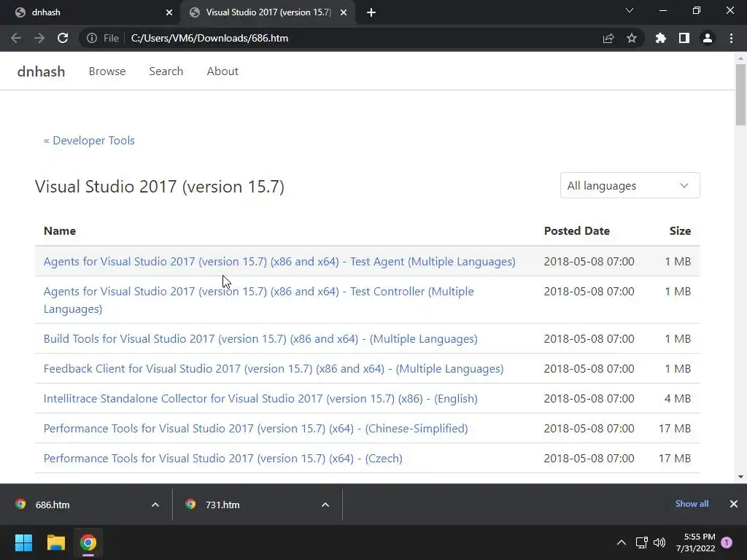This screenshot has width=747, height=560.
Task: Click the page vertical scrollbar thumb
Action: [740, 94]
